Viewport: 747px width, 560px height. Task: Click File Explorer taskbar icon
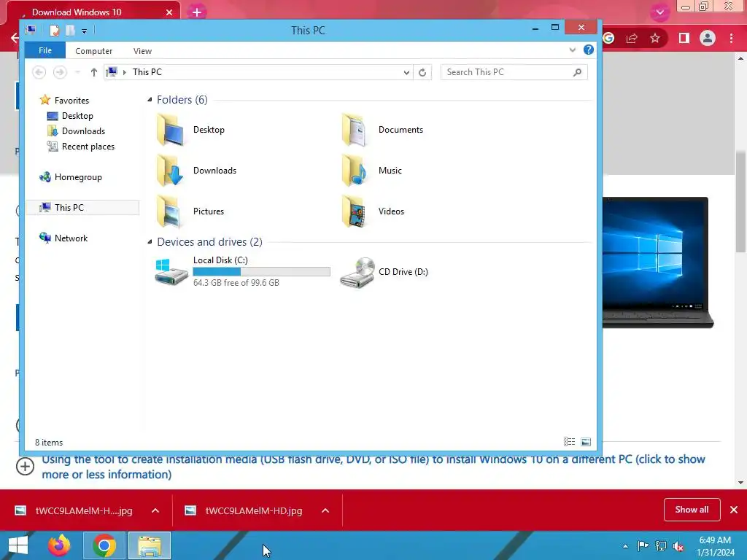150,545
